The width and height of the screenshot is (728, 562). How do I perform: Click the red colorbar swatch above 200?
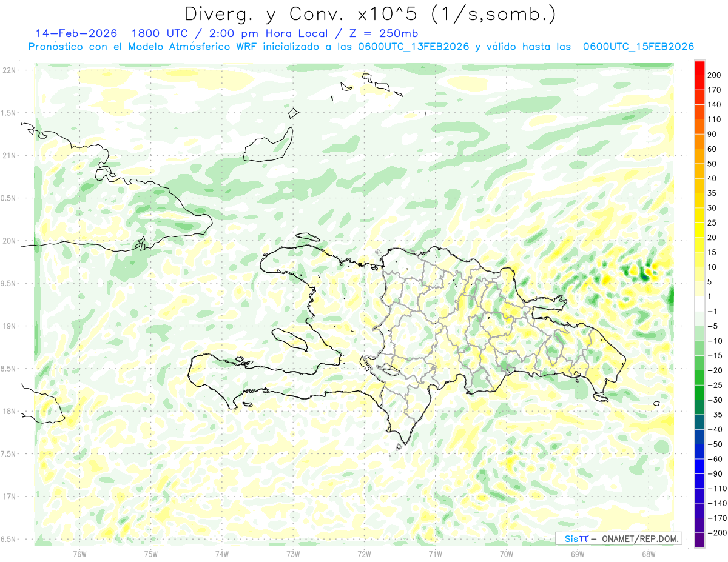699,68
